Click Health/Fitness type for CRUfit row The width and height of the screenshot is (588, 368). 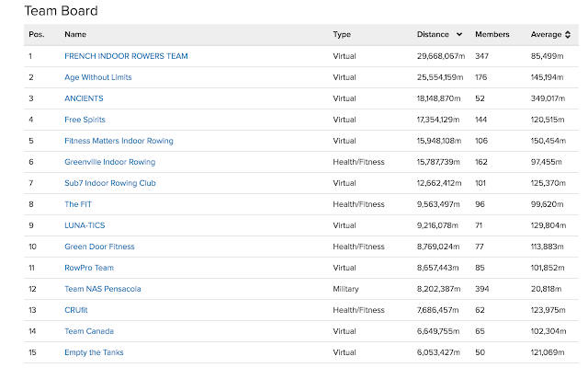[358, 310]
